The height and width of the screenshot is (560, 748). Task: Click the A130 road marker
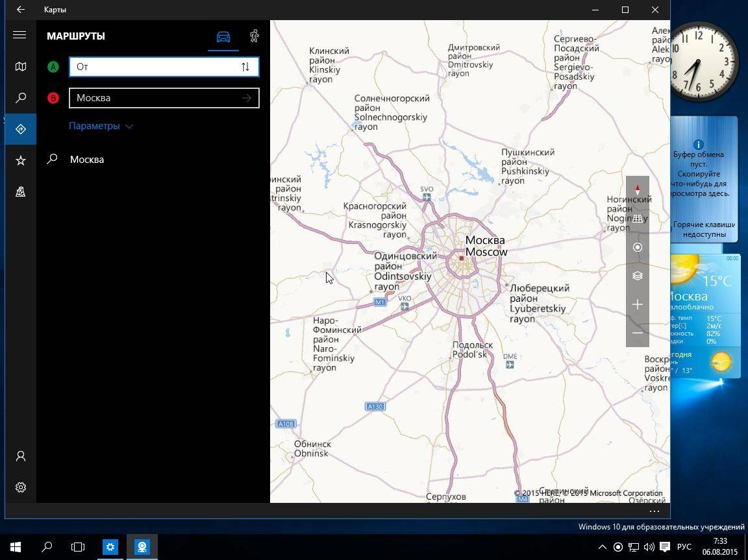click(375, 407)
